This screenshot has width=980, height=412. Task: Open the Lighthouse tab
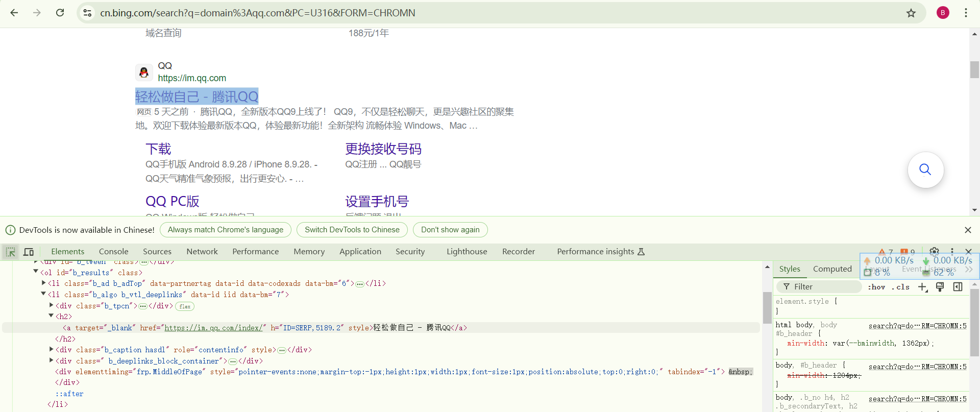point(467,251)
